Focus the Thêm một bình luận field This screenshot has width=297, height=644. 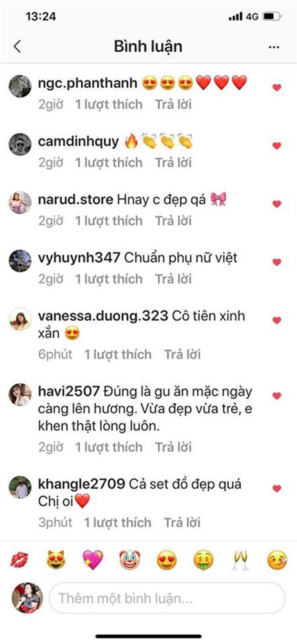[168, 598]
